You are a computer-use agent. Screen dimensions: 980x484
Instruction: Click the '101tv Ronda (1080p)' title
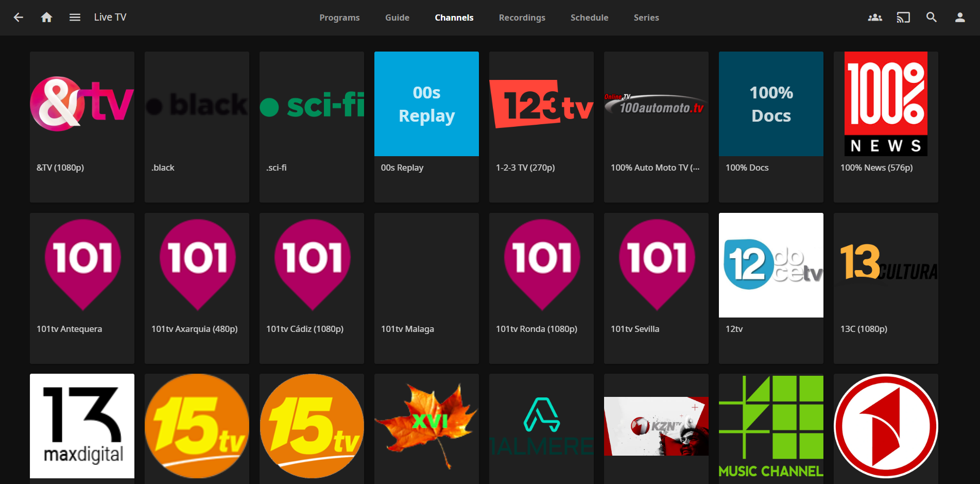click(x=537, y=329)
